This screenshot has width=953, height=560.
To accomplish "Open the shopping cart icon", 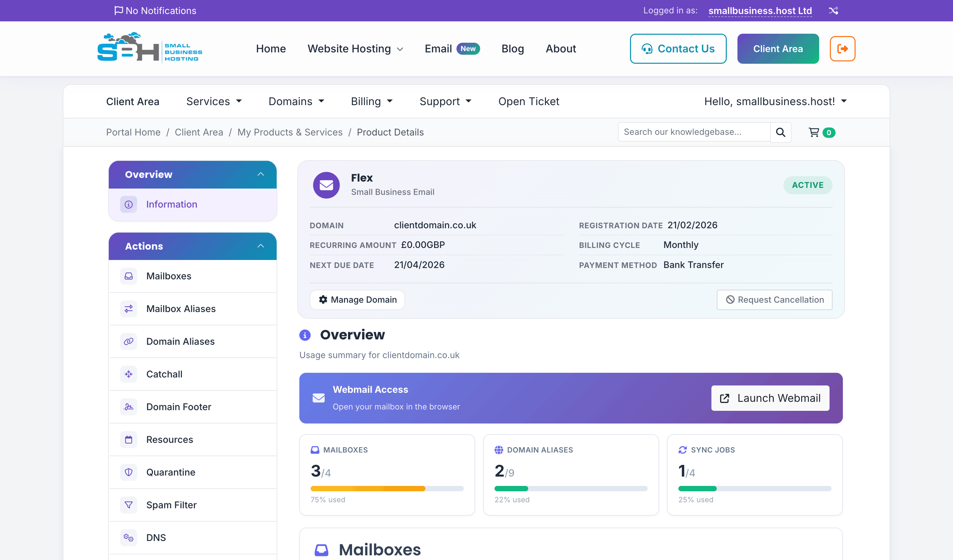I will tap(814, 132).
